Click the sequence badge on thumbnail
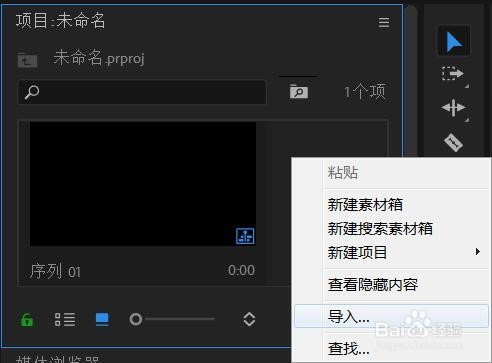This screenshot has width=492, height=363. pyautogui.click(x=245, y=236)
